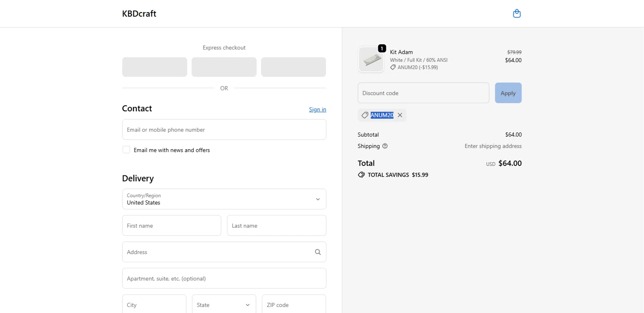
Task: Click into the Last name field
Action: (276, 226)
